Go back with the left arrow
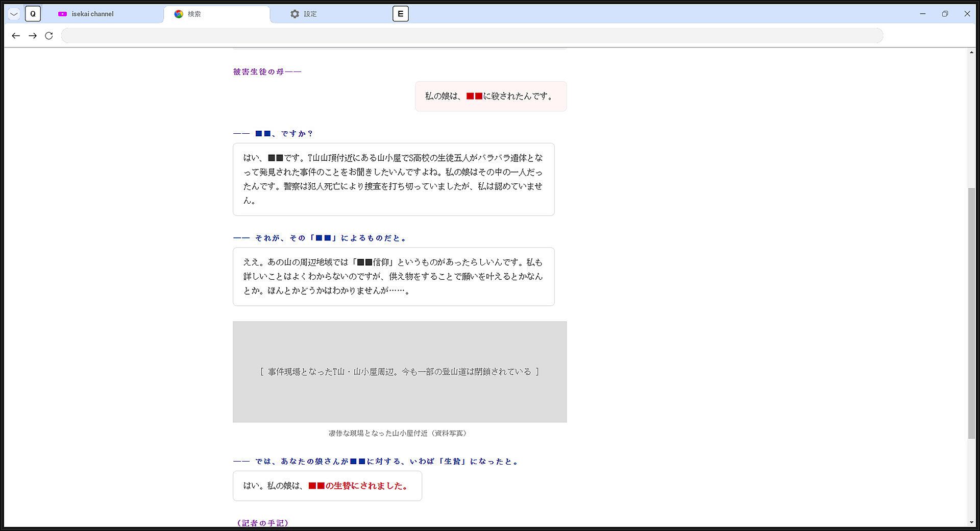 tap(16, 36)
